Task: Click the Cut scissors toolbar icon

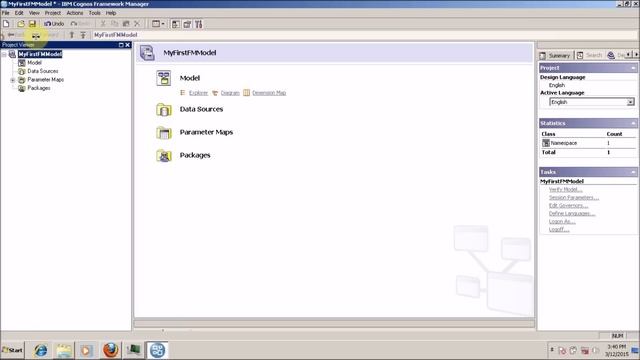Action: (x=103, y=24)
